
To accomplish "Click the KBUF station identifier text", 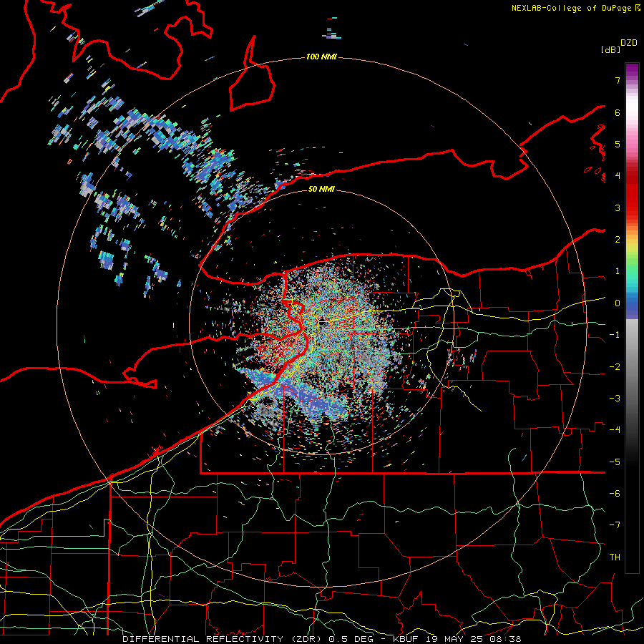I will pyautogui.click(x=406, y=639).
